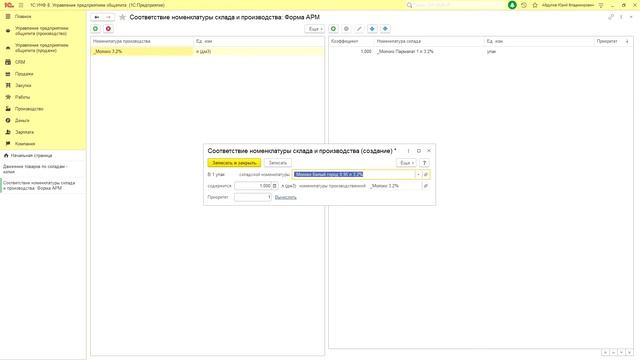The image size is (640, 360).
Task: Click the 'Приоритет' input field
Action: point(253,197)
